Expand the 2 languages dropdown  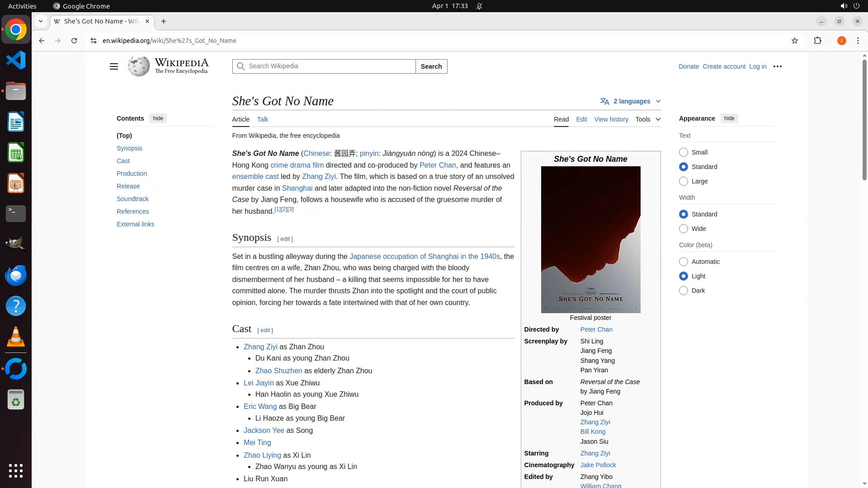631,101
